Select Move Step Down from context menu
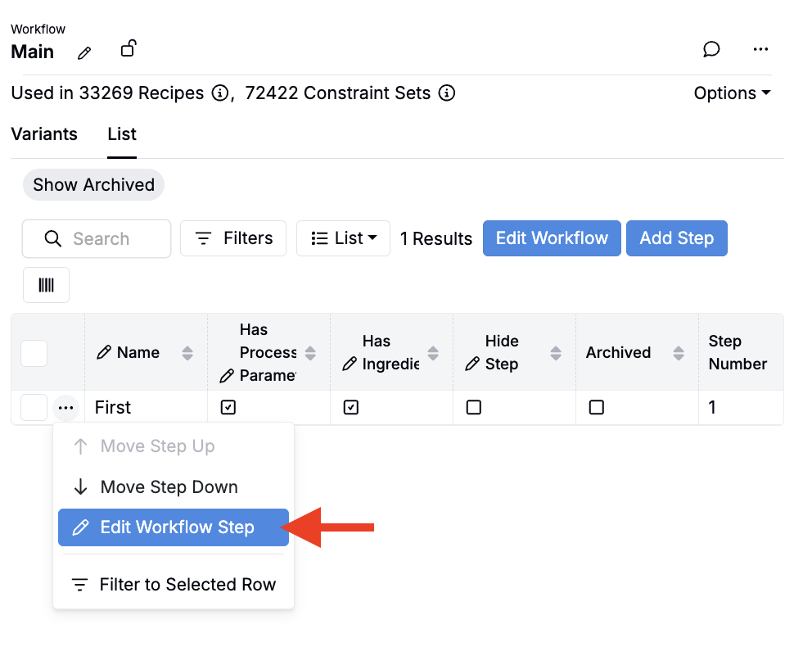This screenshot has height=647, width=812. point(169,487)
